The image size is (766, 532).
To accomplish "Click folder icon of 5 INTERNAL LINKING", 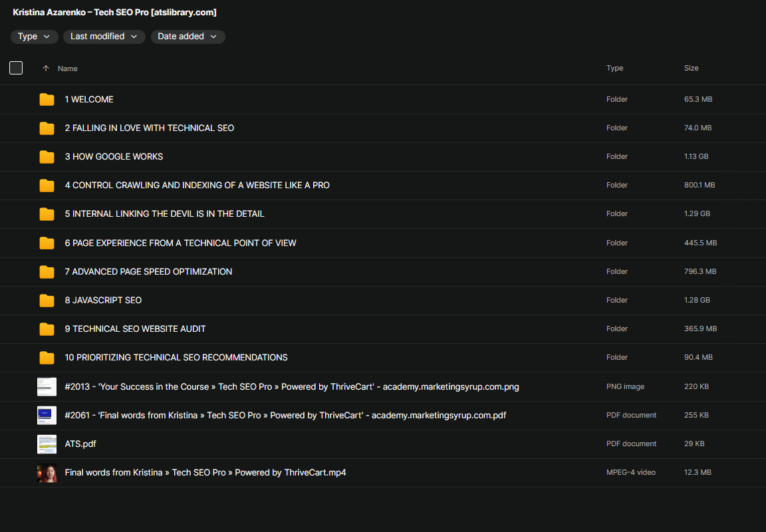I will (x=47, y=214).
